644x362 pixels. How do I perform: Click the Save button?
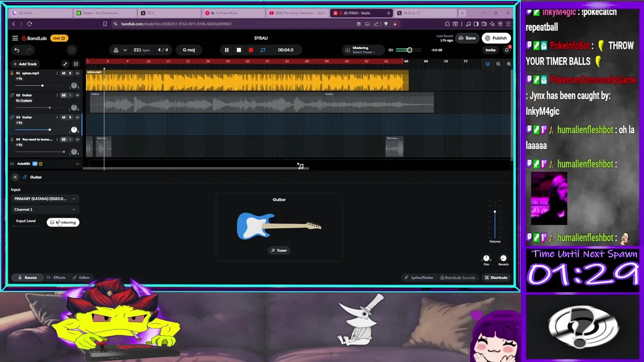(467, 38)
